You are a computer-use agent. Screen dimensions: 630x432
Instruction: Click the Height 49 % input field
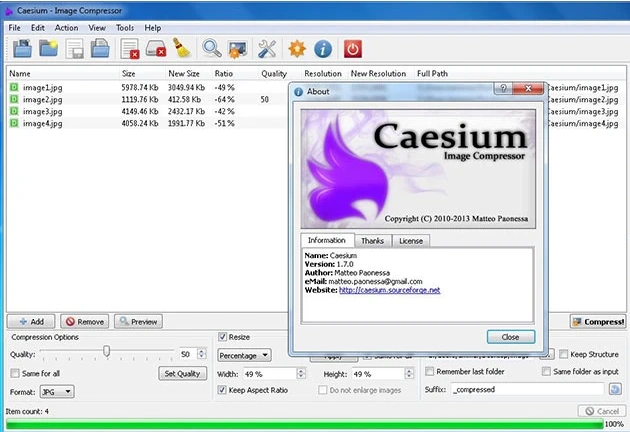[x=378, y=374]
